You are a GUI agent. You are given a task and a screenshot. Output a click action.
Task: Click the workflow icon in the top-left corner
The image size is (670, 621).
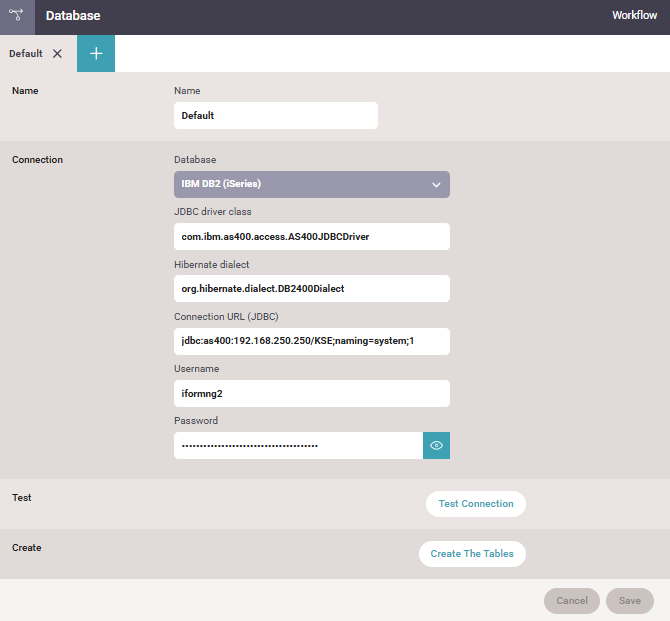(17, 17)
